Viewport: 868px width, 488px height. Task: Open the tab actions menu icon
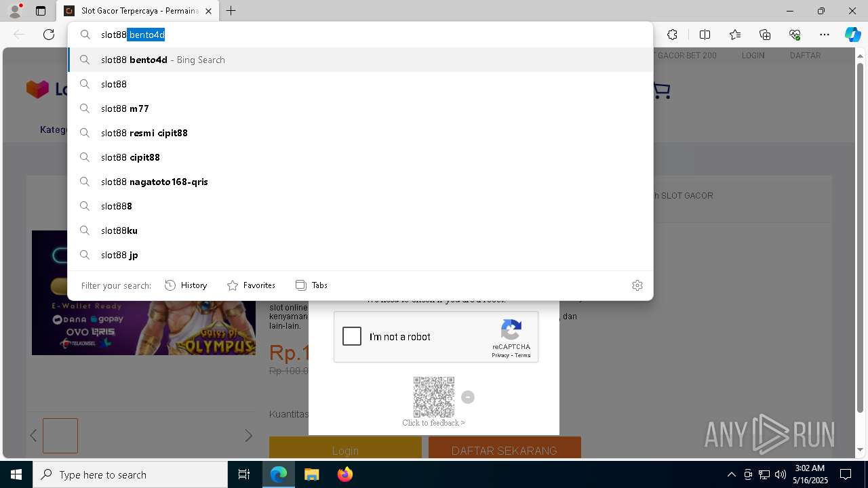point(41,11)
